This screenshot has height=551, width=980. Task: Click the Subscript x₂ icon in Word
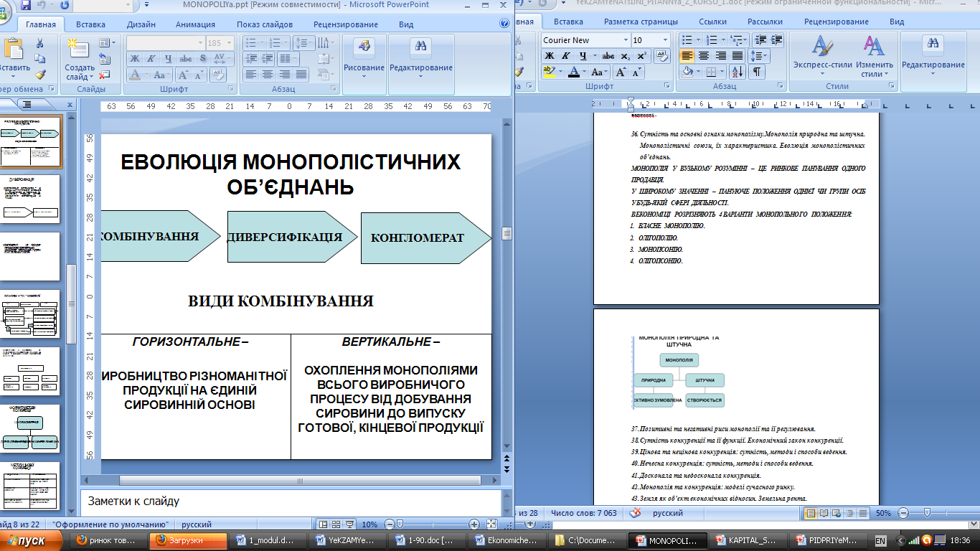626,56
